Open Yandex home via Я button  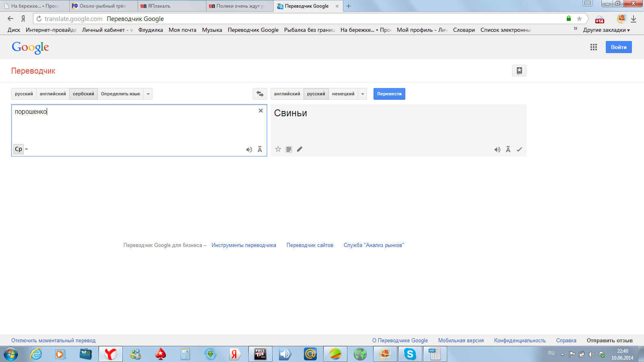point(23,19)
